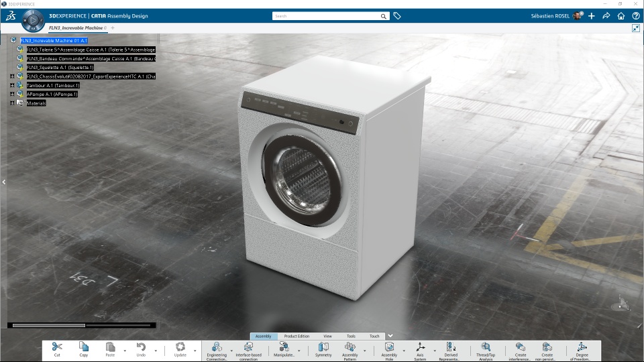Expand the Materials tree node
Viewport: 644px width, 362px height.
[12, 103]
